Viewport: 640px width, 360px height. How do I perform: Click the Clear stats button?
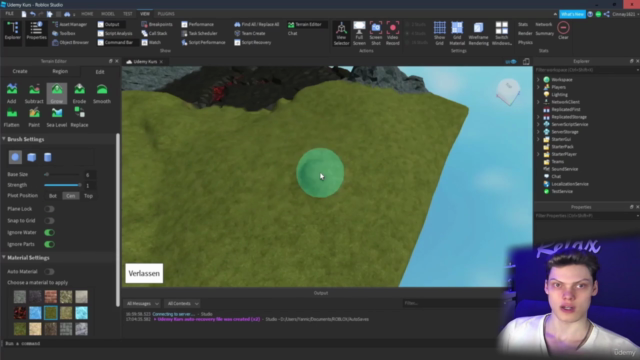[563, 30]
